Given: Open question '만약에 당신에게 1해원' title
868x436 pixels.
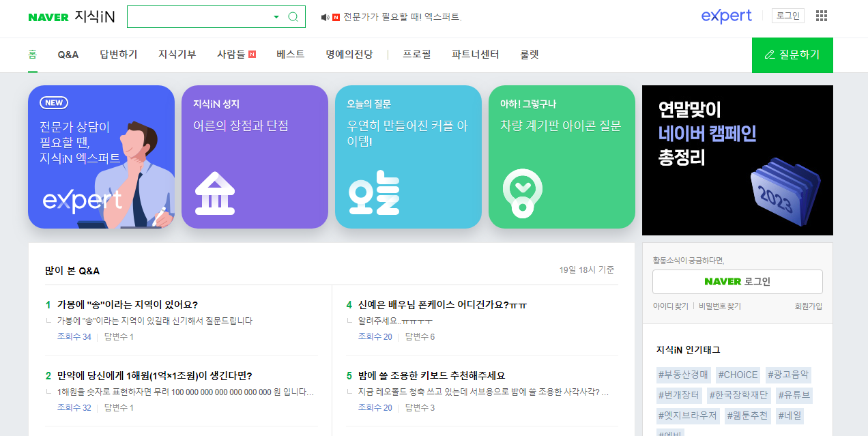Looking at the screenshot, I should (155, 376).
